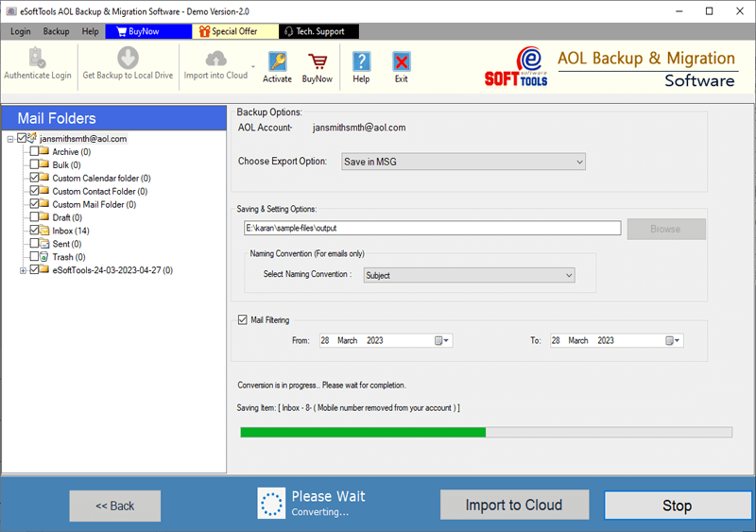Open the Select Naming Convention dropdown
Viewport: 756px width, 532px height.
[x=469, y=275]
